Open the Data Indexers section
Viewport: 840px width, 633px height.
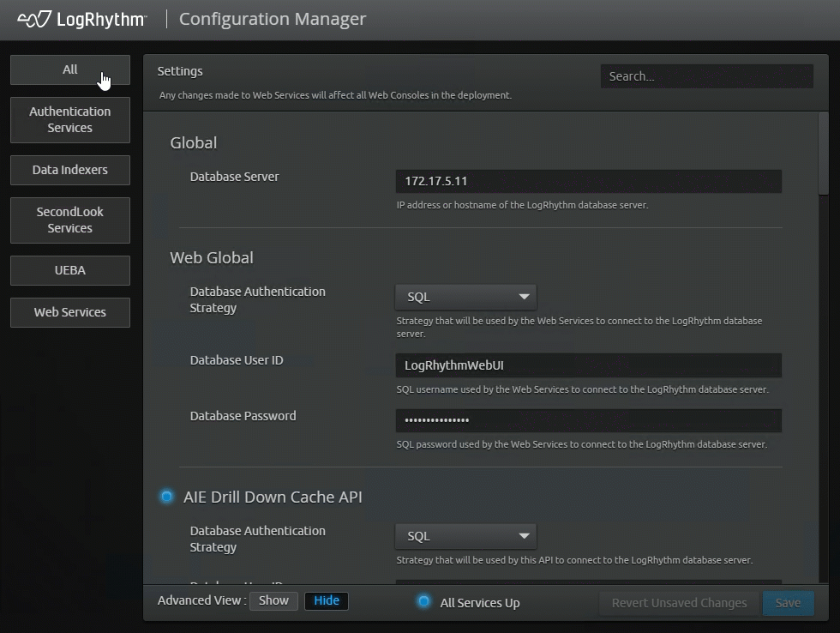(x=69, y=170)
